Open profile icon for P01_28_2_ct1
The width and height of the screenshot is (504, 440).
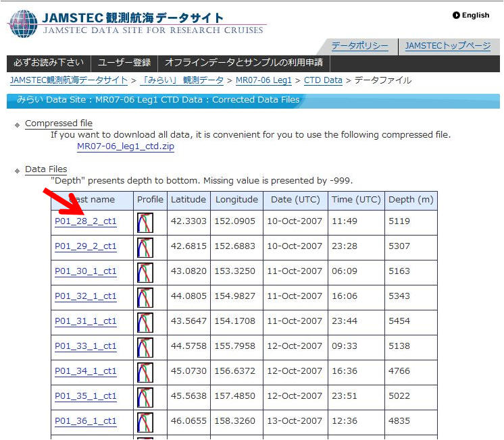point(145,222)
